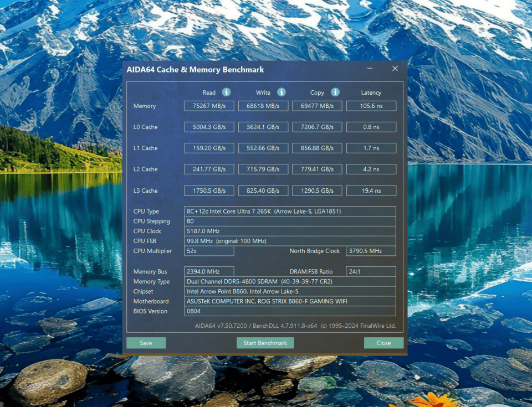
Task: Click the L3 Cache row label
Action: (x=146, y=190)
